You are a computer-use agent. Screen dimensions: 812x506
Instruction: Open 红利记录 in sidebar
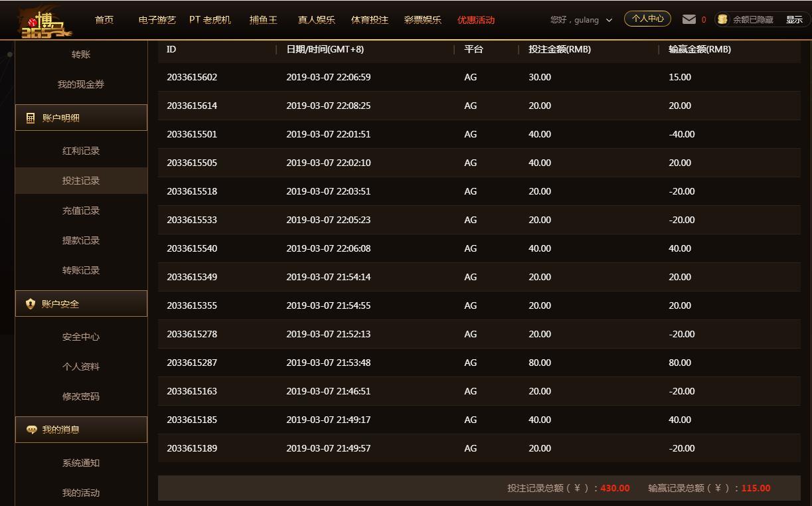pos(81,151)
